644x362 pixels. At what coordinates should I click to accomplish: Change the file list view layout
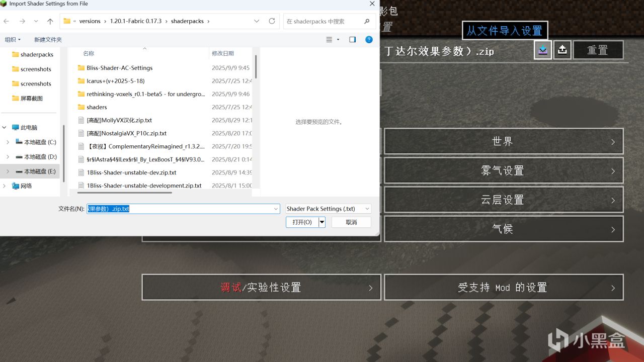point(329,39)
